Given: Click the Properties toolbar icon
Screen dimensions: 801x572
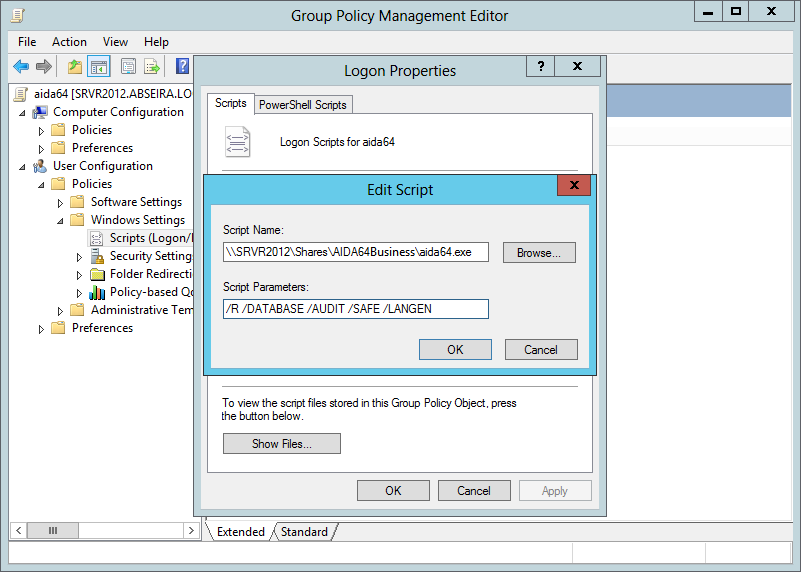Looking at the screenshot, I should coord(128,67).
